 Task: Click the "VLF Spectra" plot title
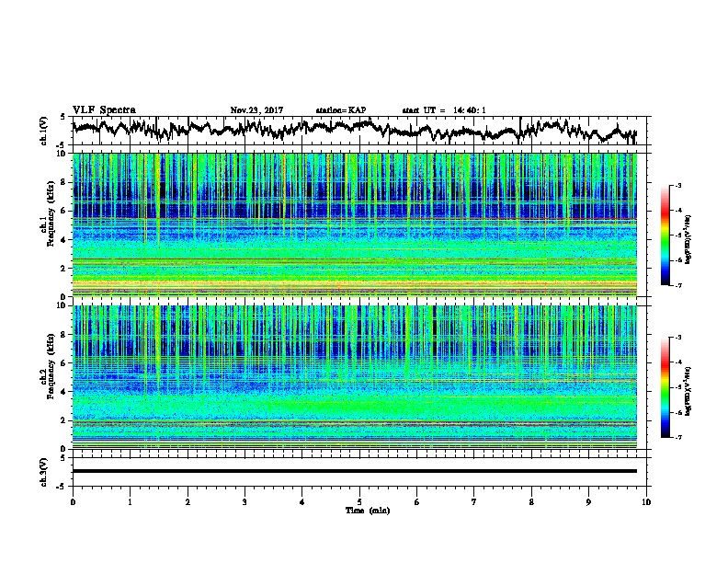[104, 110]
